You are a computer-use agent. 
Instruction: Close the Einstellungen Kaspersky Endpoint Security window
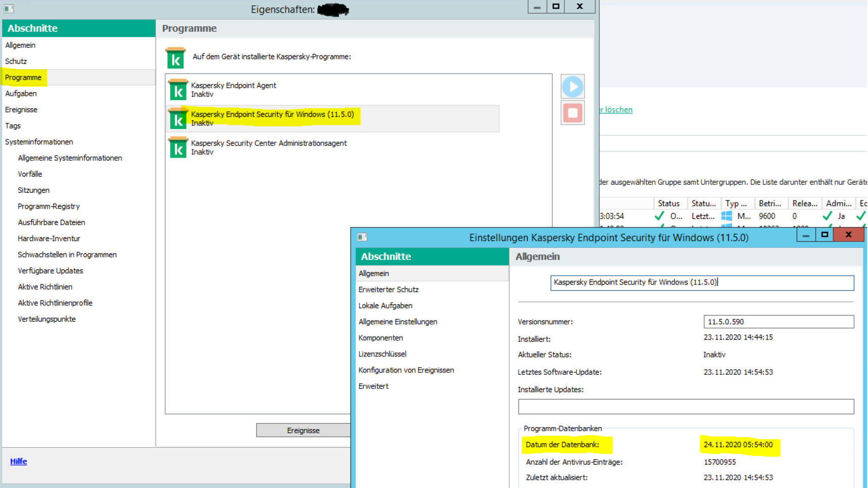pyautogui.click(x=848, y=235)
